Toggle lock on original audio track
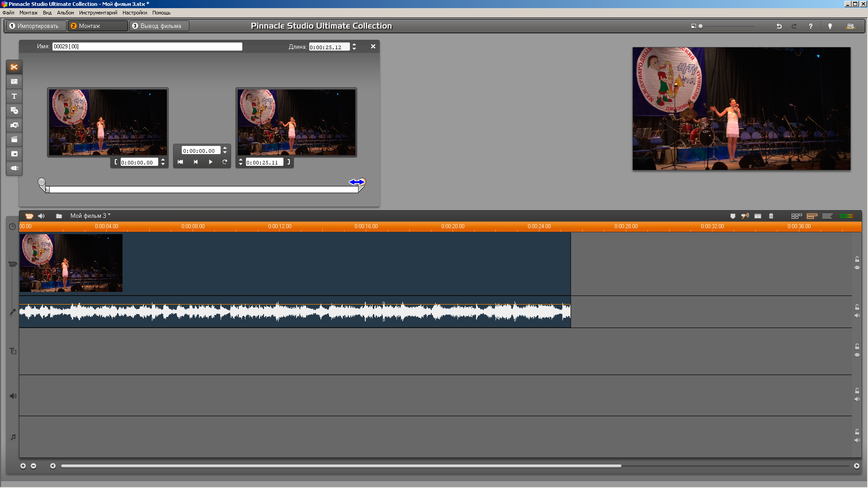 (x=857, y=307)
